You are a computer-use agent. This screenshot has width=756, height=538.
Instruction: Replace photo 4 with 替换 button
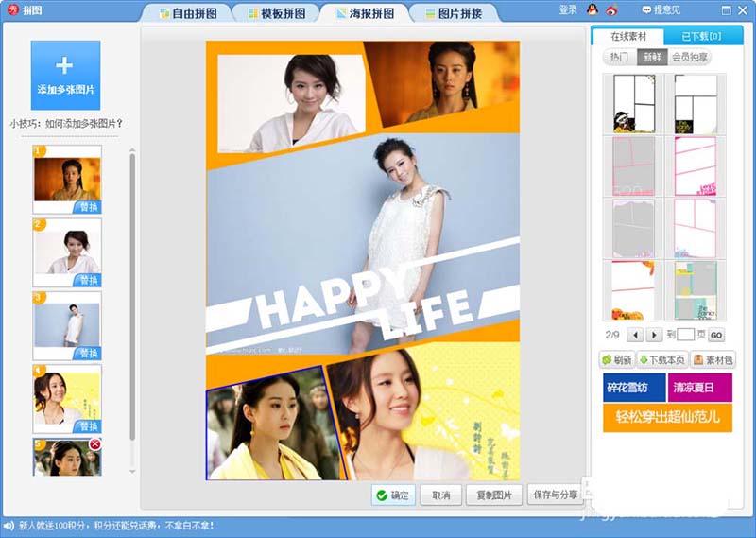click(x=87, y=426)
